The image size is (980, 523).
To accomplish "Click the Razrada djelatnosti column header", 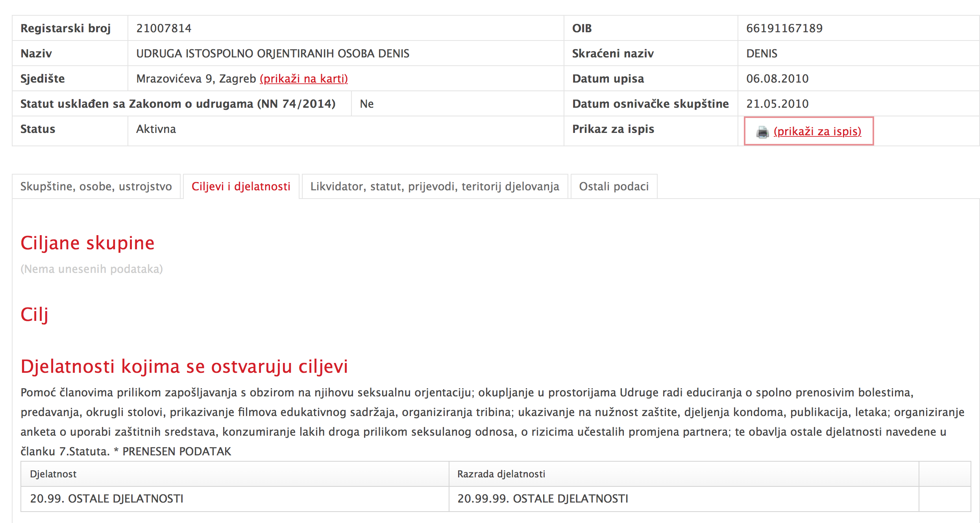I will point(501,474).
